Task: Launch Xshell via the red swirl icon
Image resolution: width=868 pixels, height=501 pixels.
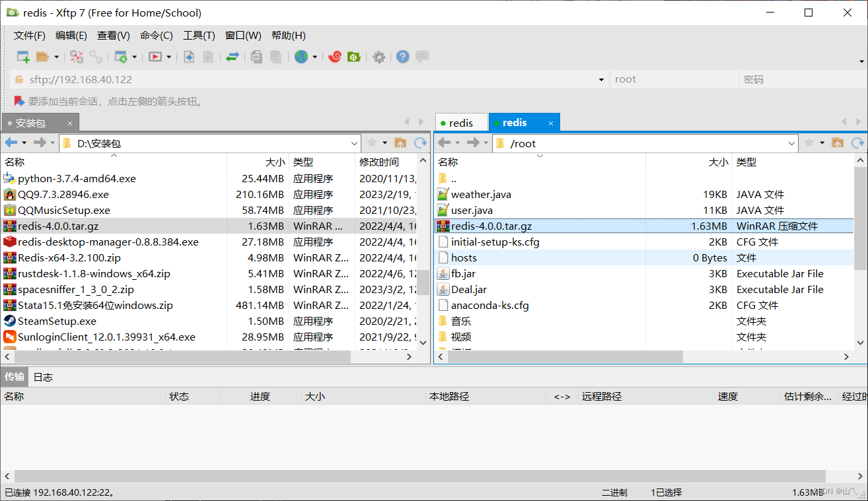Action: pyautogui.click(x=335, y=57)
